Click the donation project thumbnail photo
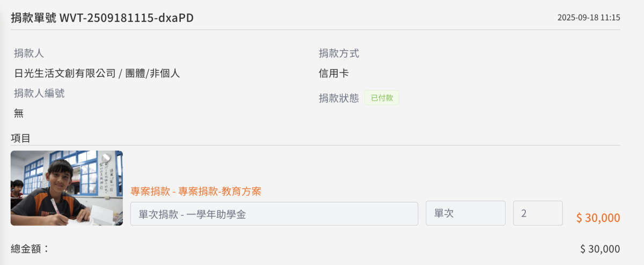The width and height of the screenshot is (644, 265). pos(67,188)
